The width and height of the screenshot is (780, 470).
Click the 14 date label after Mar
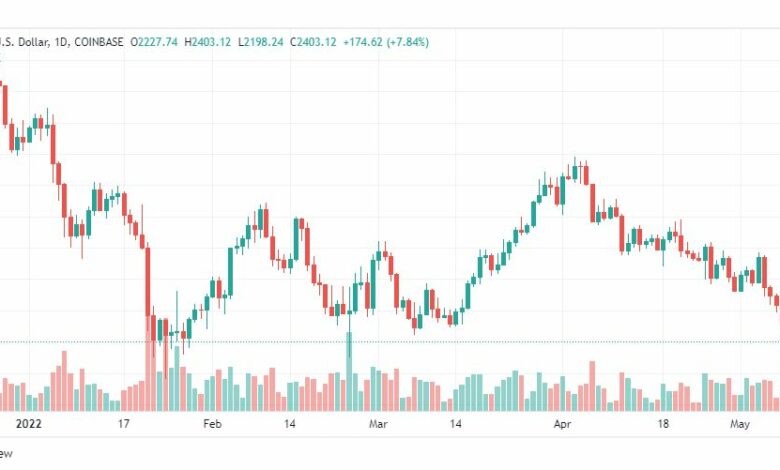tap(455, 424)
